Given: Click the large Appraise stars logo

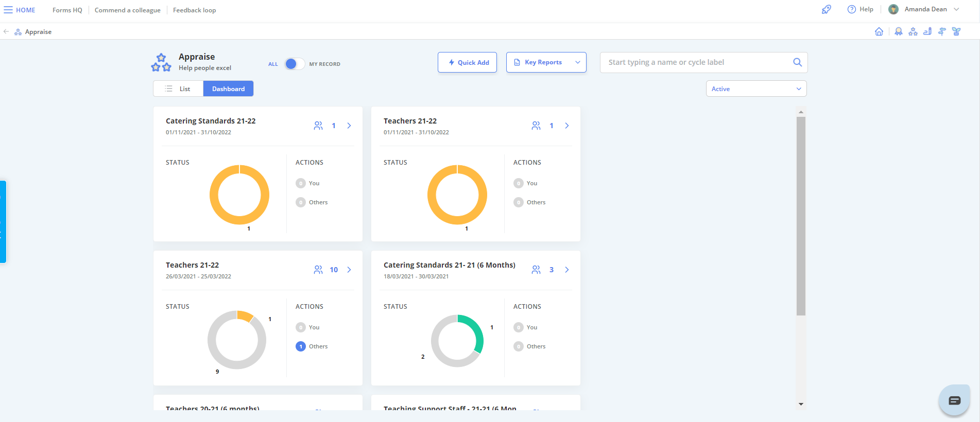Looking at the screenshot, I should click(161, 62).
